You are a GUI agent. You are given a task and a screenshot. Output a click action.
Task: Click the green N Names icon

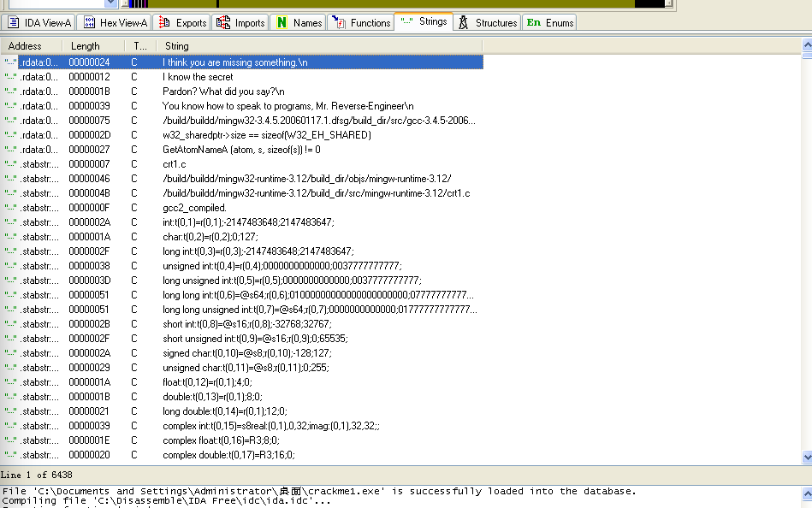(x=282, y=23)
